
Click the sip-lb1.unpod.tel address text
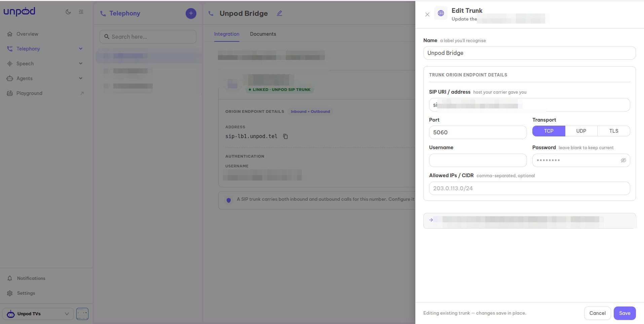pos(251,136)
